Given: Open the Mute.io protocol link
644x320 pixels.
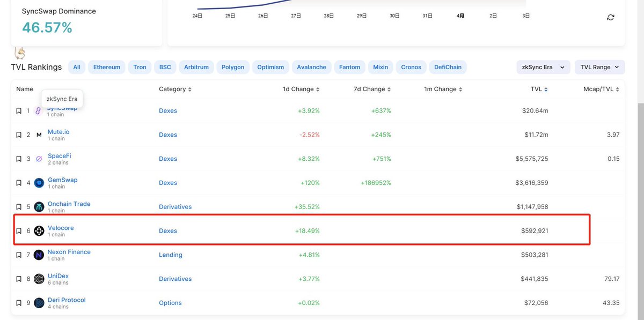Looking at the screenshot, I should 58,132.
